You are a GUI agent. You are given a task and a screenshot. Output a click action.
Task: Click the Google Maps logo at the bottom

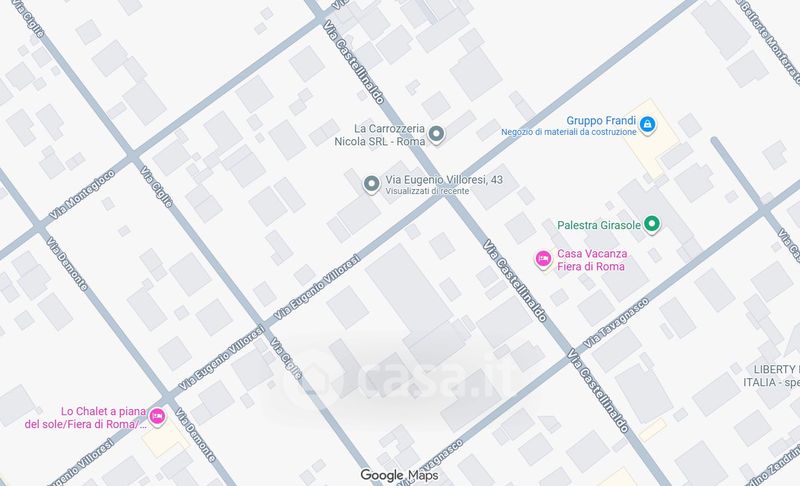(x=399, y=475)
